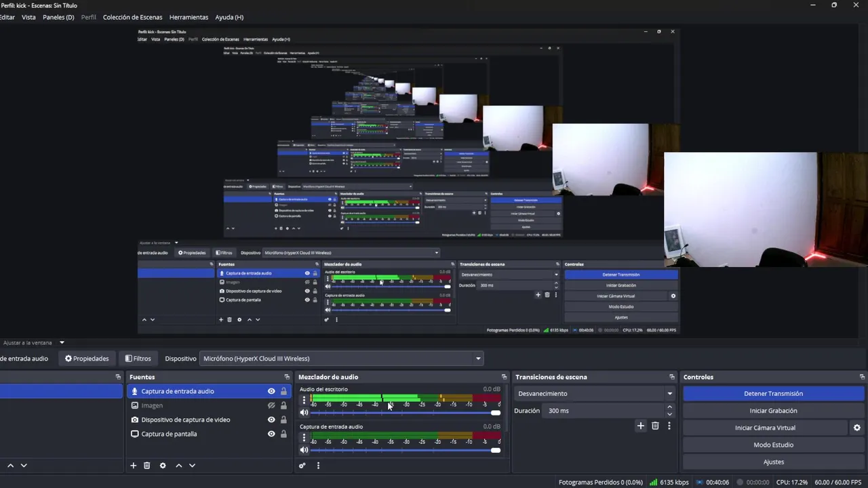Image resolution: width=868 pixels, height=488 pixels.
Task: Hide the Captura de entrada audio source
Action: (x=271, y=391)
